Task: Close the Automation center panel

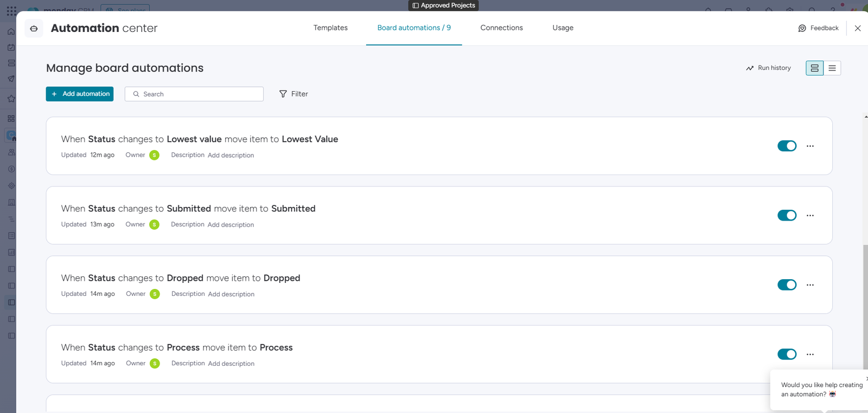Action: 858,28
